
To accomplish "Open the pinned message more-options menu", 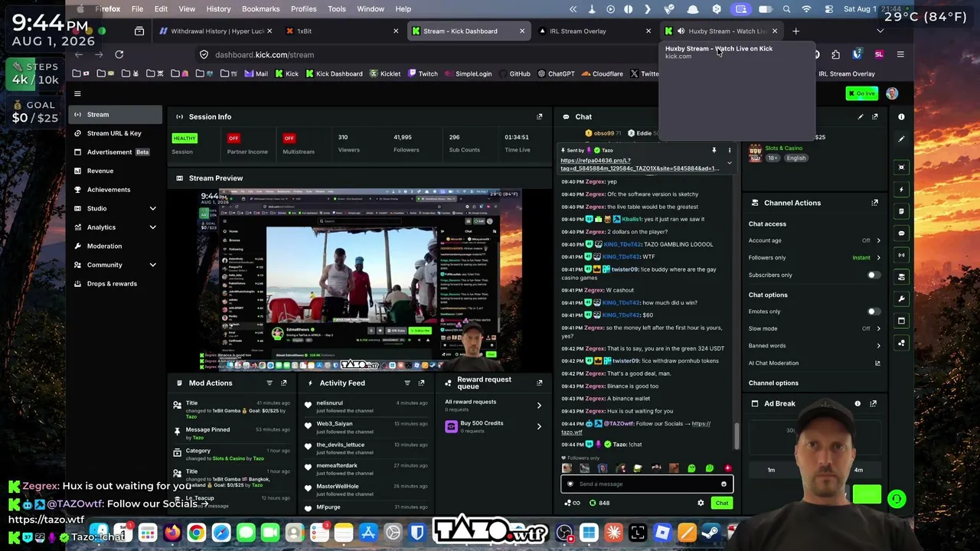I will click(x=730, y=150).
